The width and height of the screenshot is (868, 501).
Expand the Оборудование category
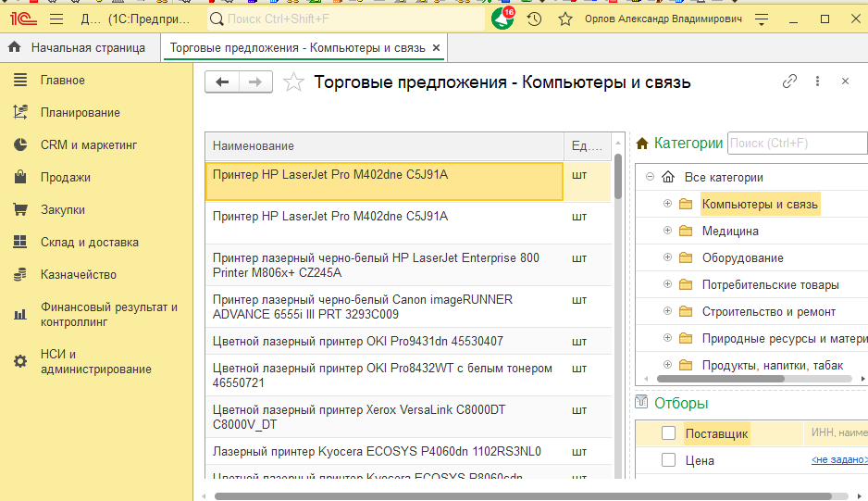(667, 257)
